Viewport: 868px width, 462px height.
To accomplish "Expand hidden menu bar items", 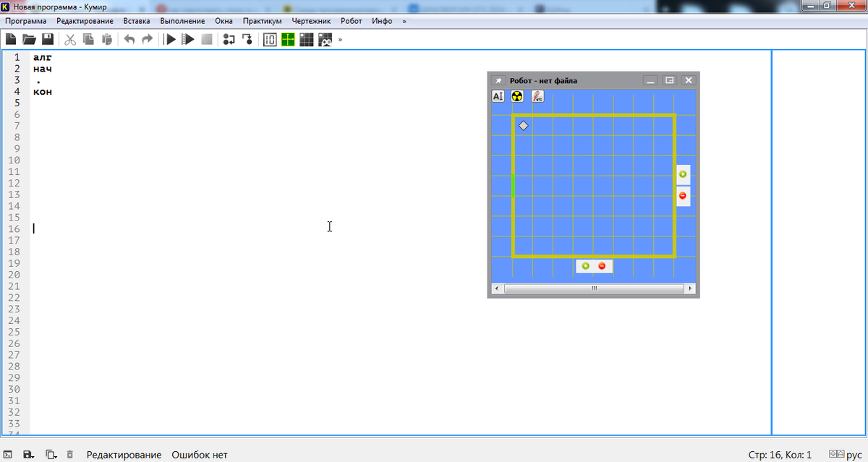I will point(404,21).
